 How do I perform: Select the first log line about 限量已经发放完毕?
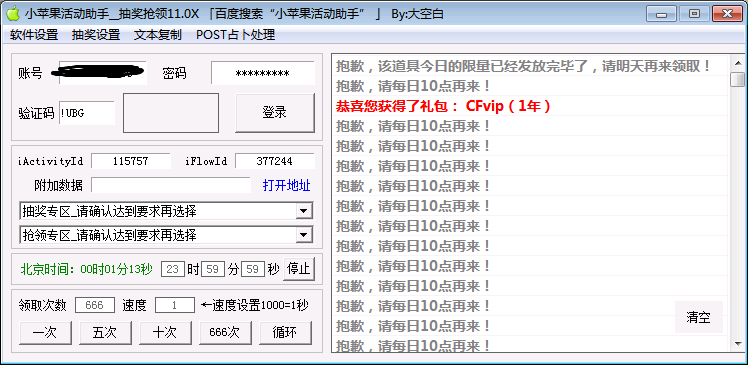523,66
